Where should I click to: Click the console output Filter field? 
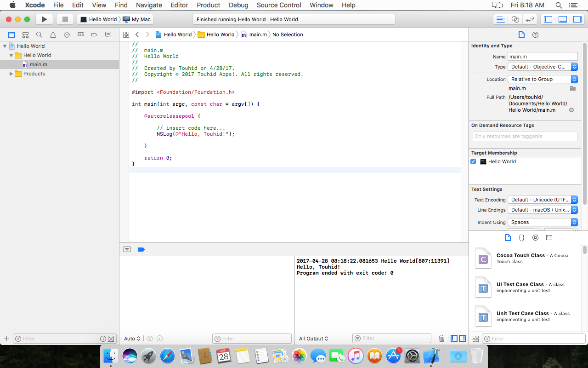(391, 339)
